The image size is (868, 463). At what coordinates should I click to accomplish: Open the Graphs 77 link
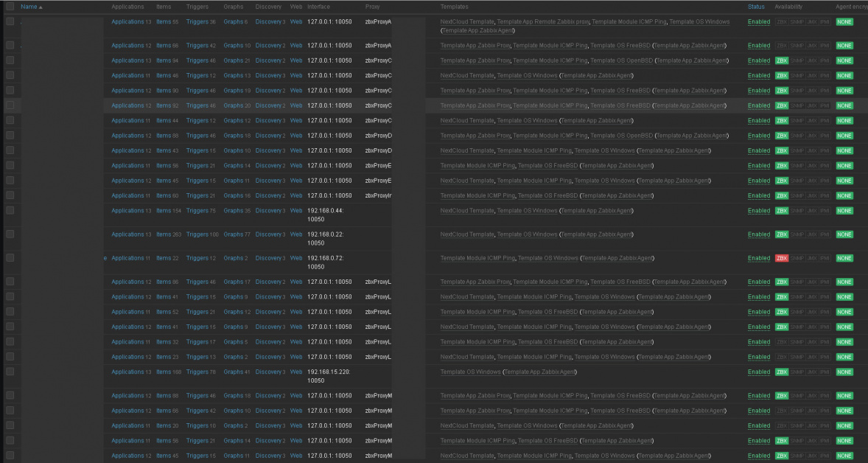pyautogui.click(x=237, y=234)
